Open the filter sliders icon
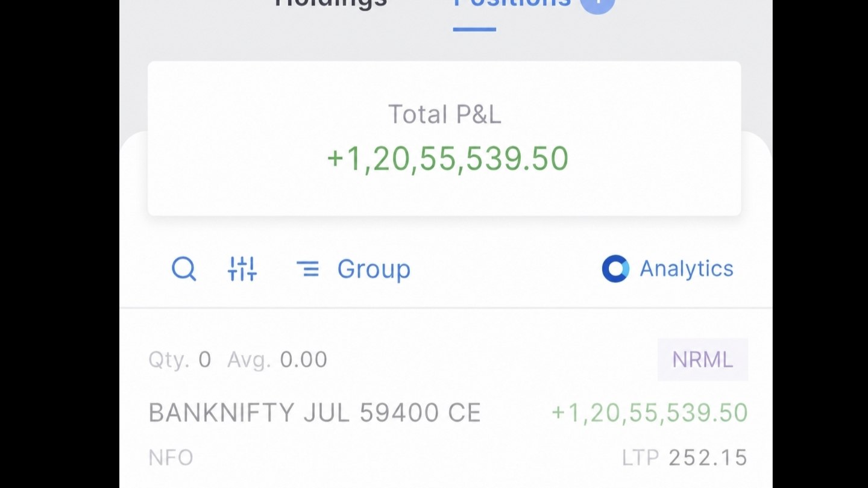Image resolution: width=868 pixels, height=488 pixels. (242, 269)
